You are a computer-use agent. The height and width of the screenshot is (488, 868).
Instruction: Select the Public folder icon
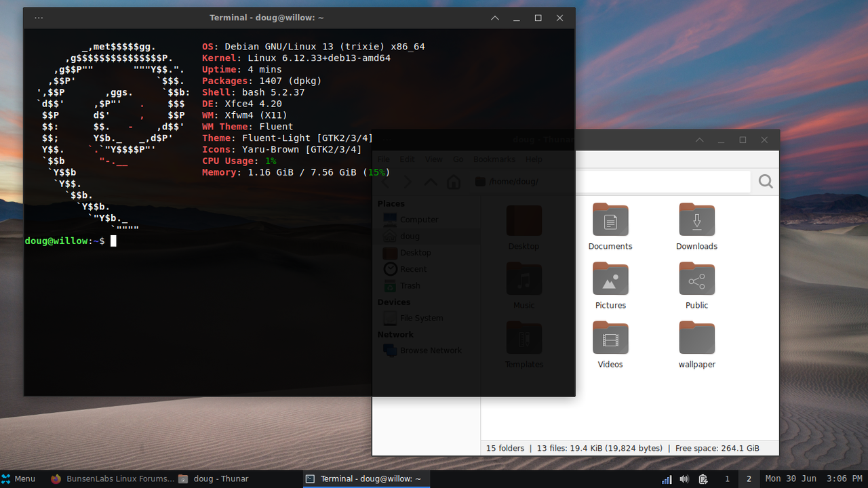pyautogui.click(x=696, y=279)
